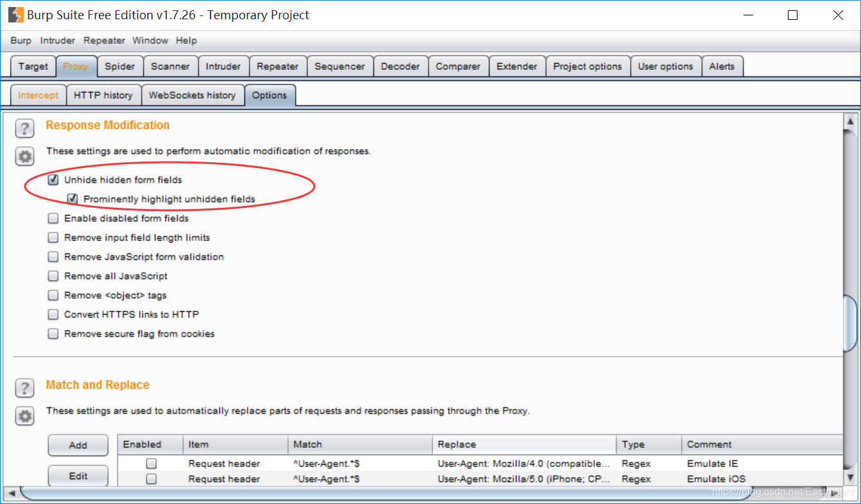Image resolution: width=861 pixels, height=504 pixels.
Task: Click the 'Response Modification' heading
Action: [108, 125]
